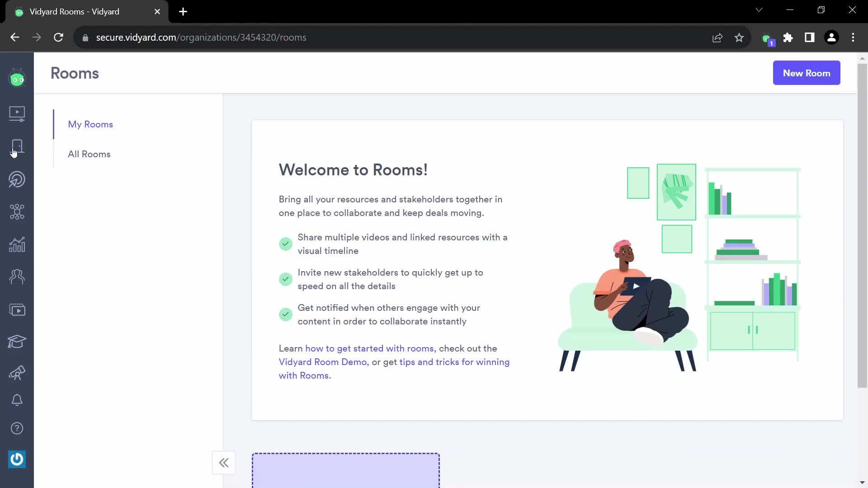Click the scrollbar down arrow

pos(862,483)
